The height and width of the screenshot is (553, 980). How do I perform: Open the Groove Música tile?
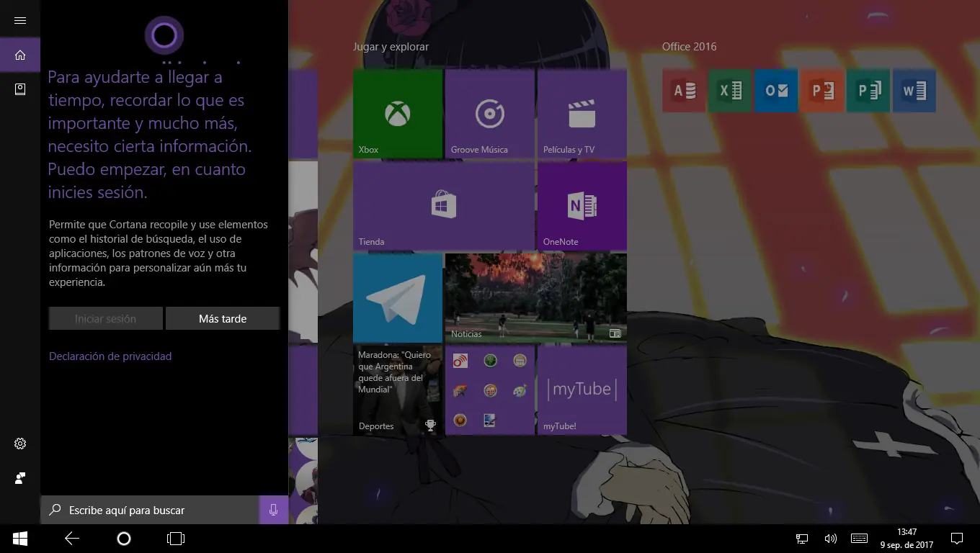pos(489,114)
